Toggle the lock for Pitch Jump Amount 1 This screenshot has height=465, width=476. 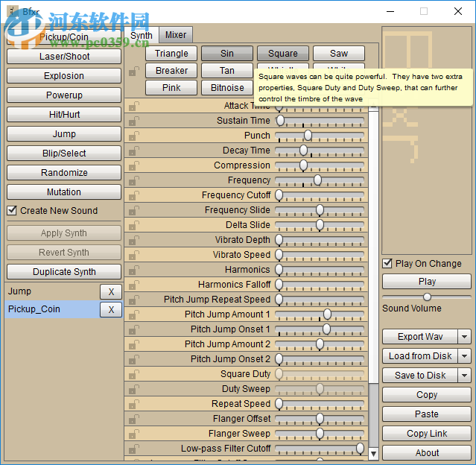134,314
